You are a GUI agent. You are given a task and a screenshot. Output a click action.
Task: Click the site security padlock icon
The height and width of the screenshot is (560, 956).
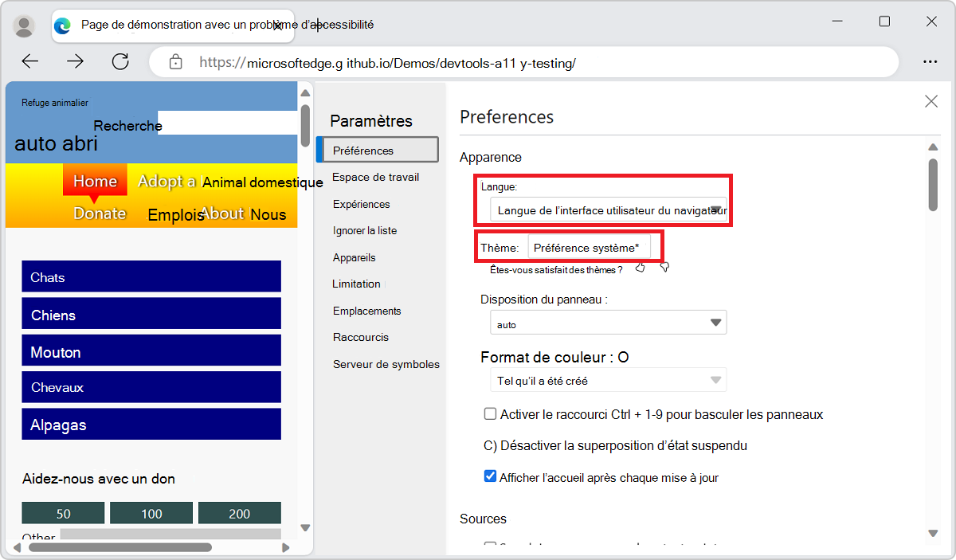click(175, 61)
